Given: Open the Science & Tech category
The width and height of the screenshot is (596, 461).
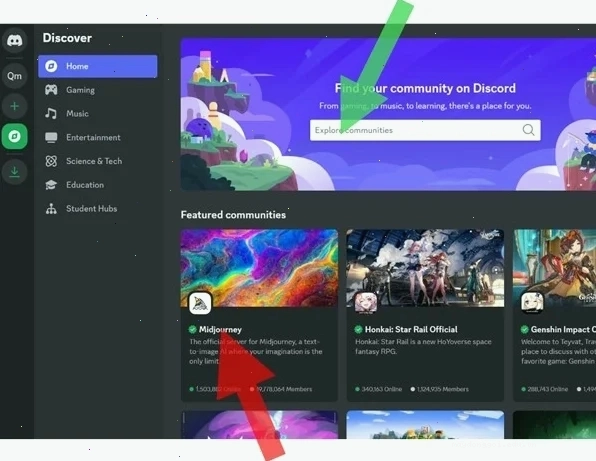Looking at the screenshot, I should (x=98, y=161).
